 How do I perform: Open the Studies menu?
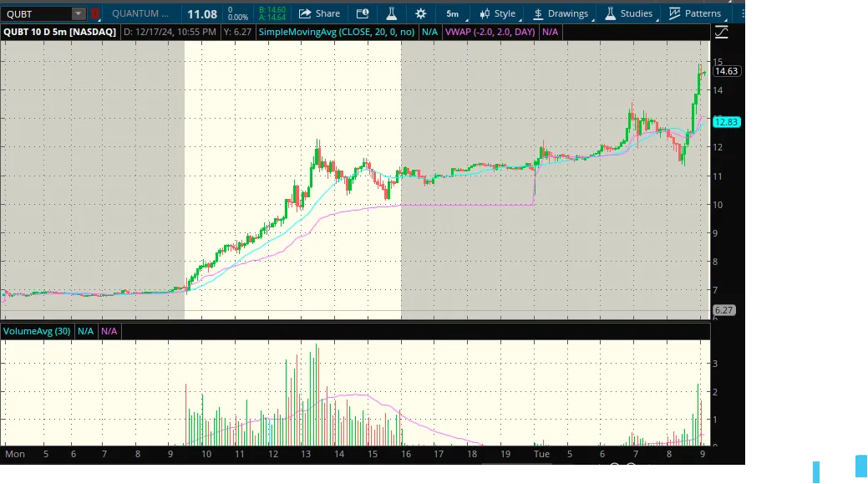pyautogui.click(x=628, y=13)
